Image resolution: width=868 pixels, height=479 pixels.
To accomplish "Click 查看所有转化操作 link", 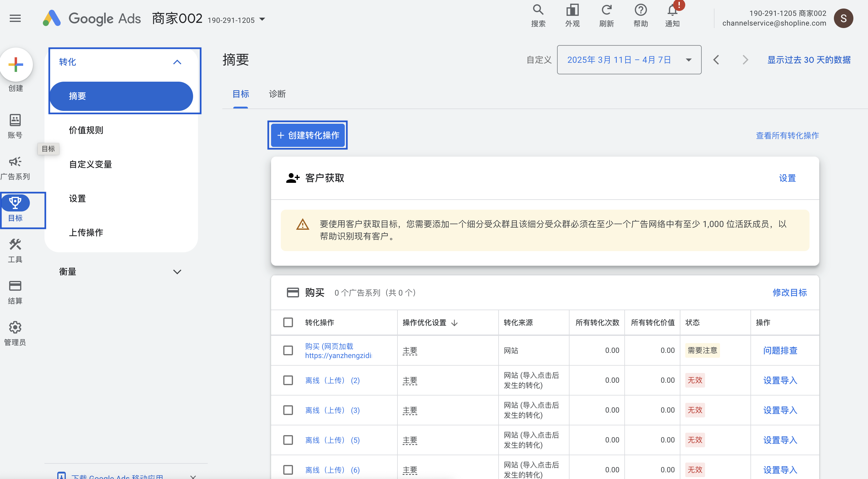I will click(x=787, y=136).
